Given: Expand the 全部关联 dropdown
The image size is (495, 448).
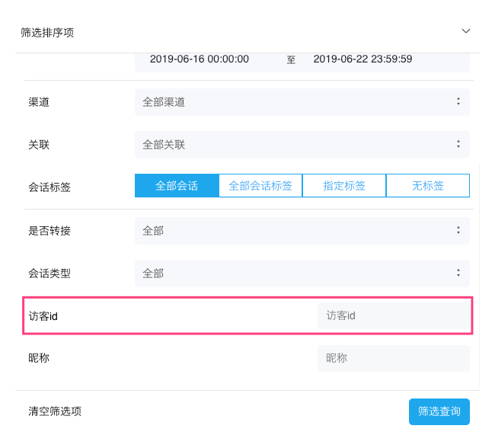Looking at the screenshot, I should 302,144.
